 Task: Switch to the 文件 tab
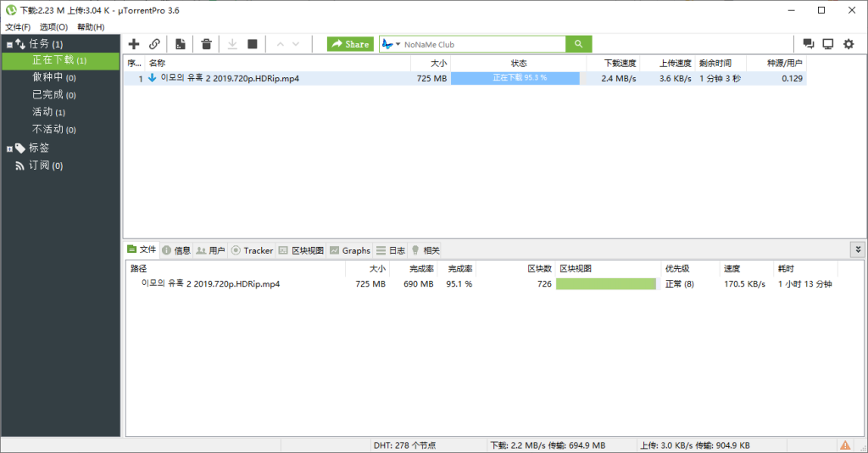tap(142, 250)
